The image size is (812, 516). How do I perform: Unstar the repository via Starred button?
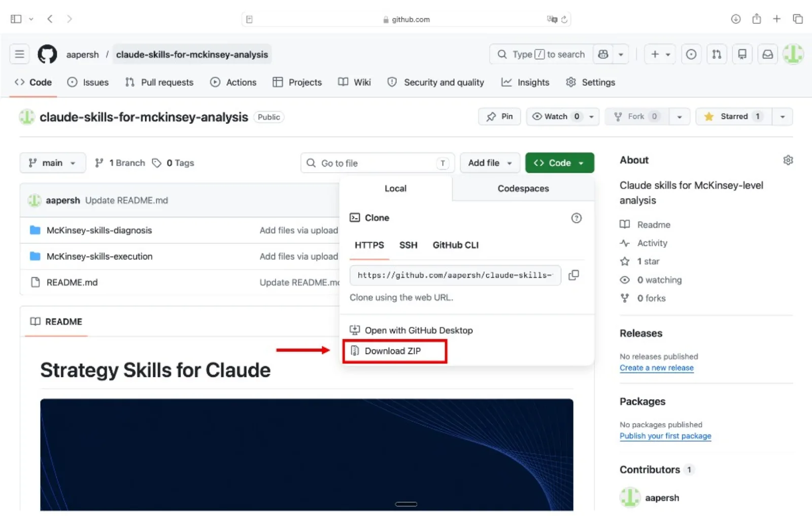click(x=734, y=117)
